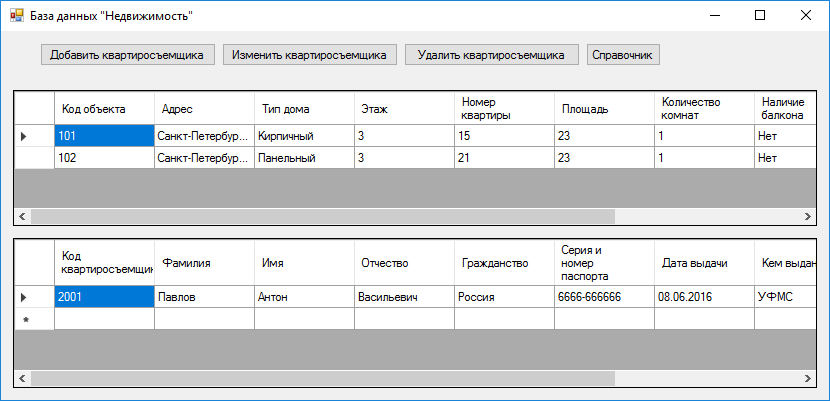Select the cell with code 102
The image size is (830, 401).
(104, 158)
